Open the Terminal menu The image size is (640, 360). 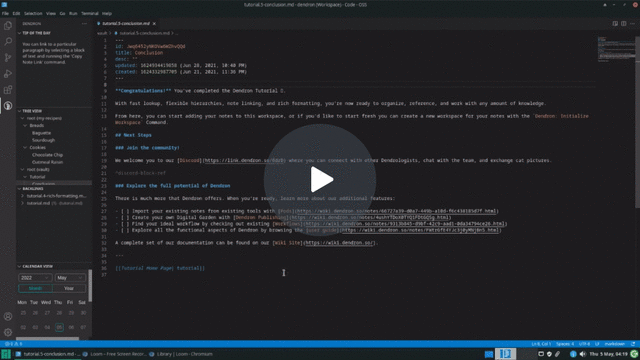click(89, 13)
